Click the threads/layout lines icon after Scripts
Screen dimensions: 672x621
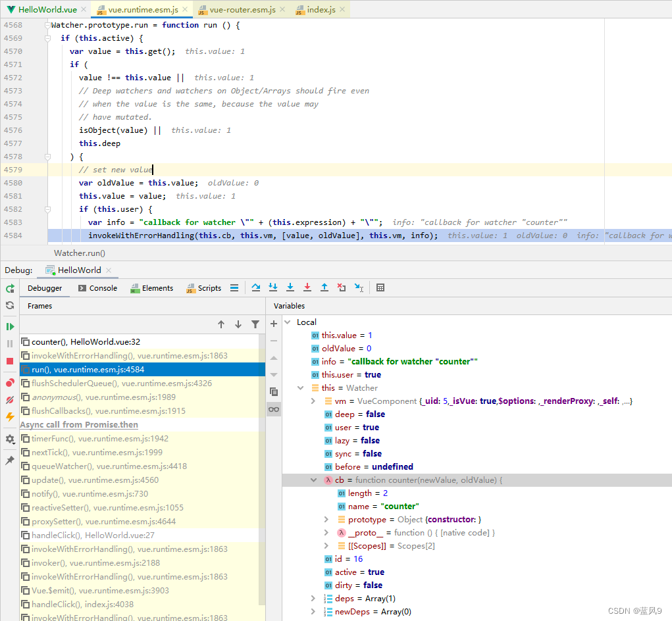click(234, 287)
